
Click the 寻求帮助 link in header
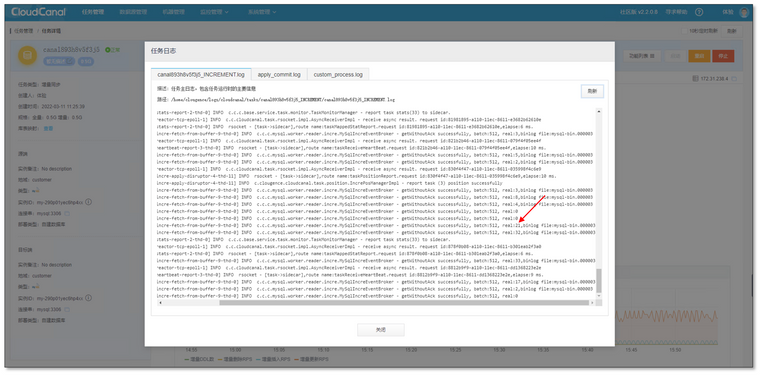pyautogui.click(x=676, y=12)
